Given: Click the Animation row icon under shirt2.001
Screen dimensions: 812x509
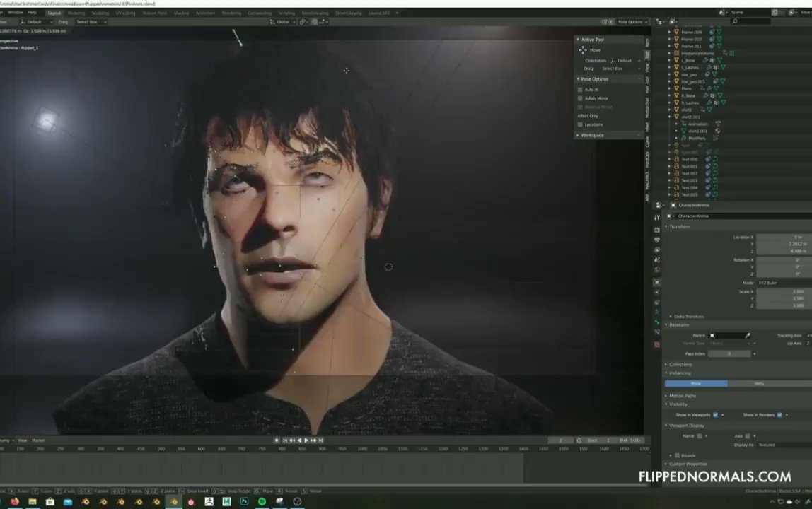Looking at the screenshot, I should (x=683, y=124).
